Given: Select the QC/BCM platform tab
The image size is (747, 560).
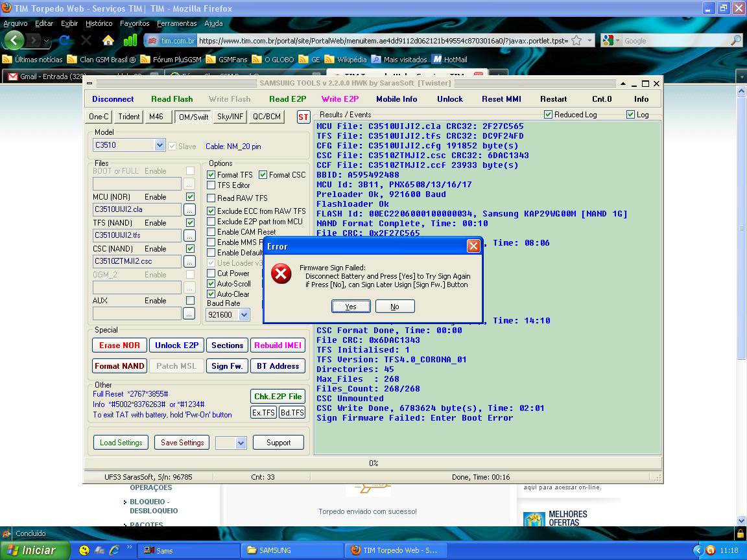Looking at the screenshot, I should [267, 117].
